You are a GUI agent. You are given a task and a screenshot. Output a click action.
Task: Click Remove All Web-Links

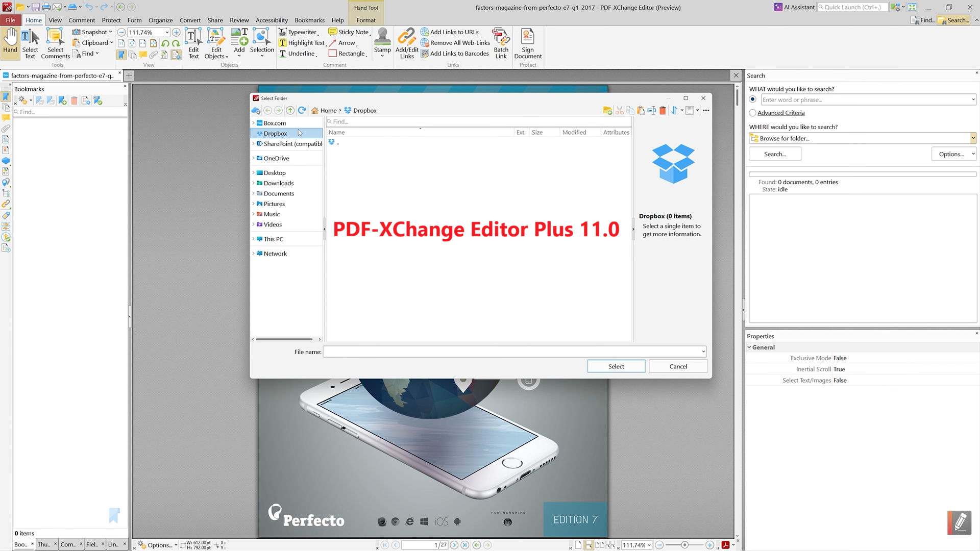point(455,43)
